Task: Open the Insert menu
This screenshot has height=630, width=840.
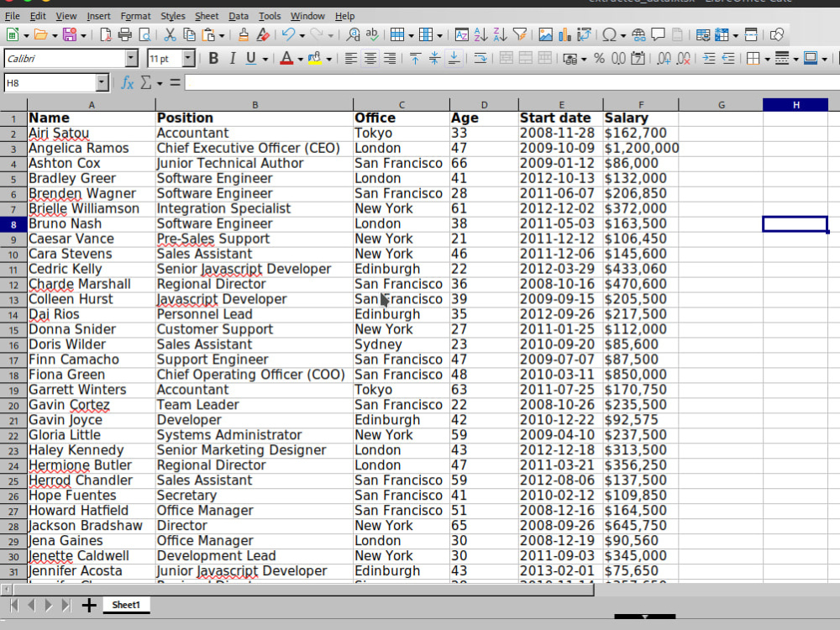Action: click(98, 16)
